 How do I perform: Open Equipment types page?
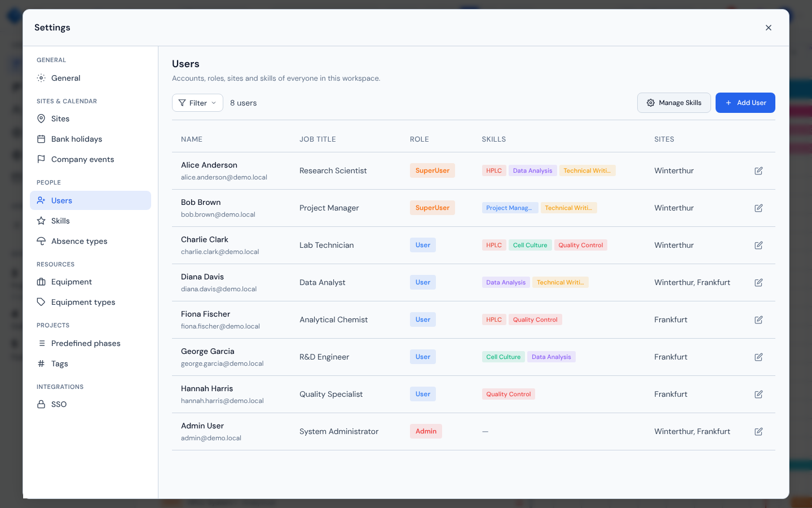click(x=90, y=302)
